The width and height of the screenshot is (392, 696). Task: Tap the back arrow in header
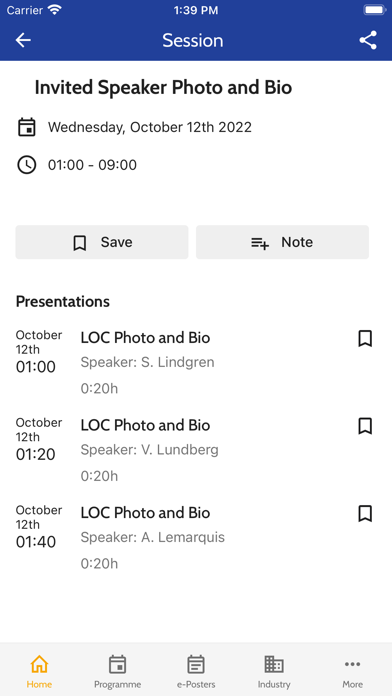23,40
